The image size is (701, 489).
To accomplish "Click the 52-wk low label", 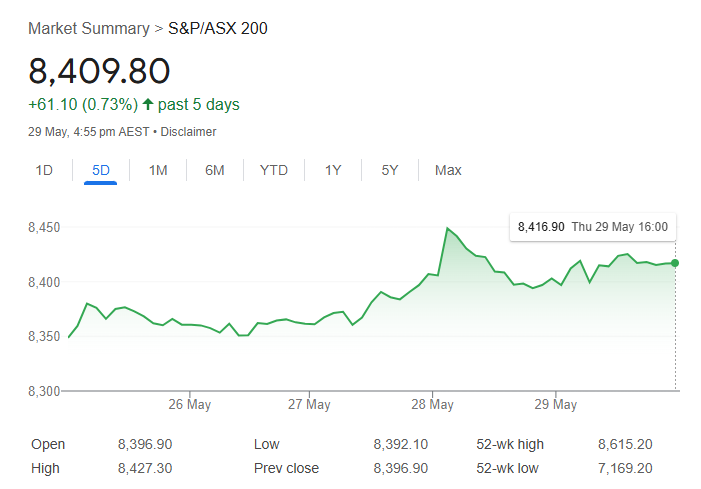I will point(507,468).
